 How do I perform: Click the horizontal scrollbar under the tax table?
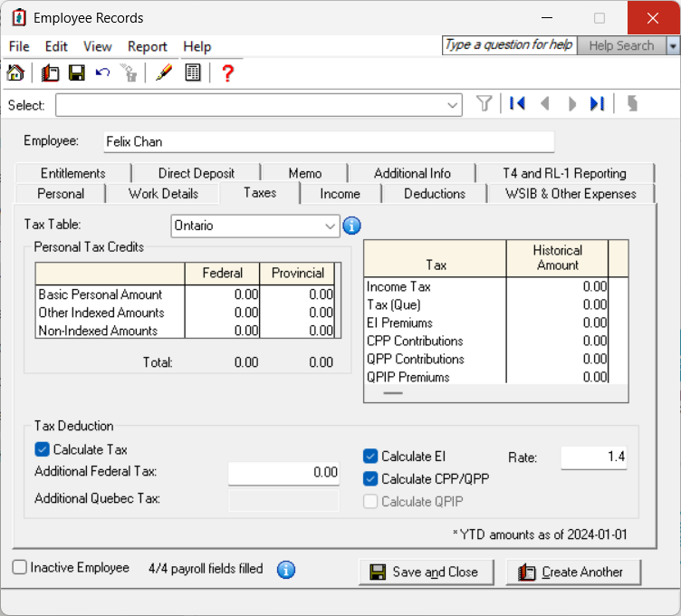pyautogui.click(x=393, y=393)
